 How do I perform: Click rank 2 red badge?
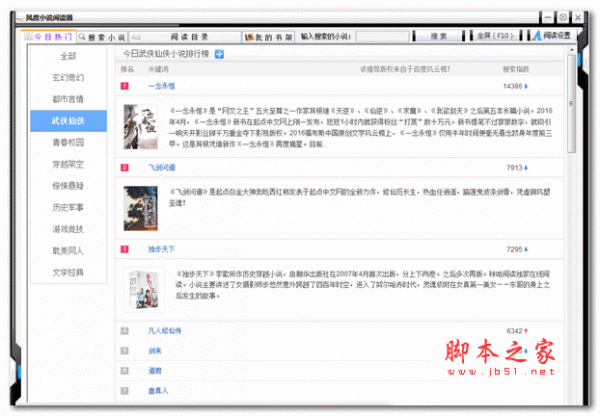(125, 168)
